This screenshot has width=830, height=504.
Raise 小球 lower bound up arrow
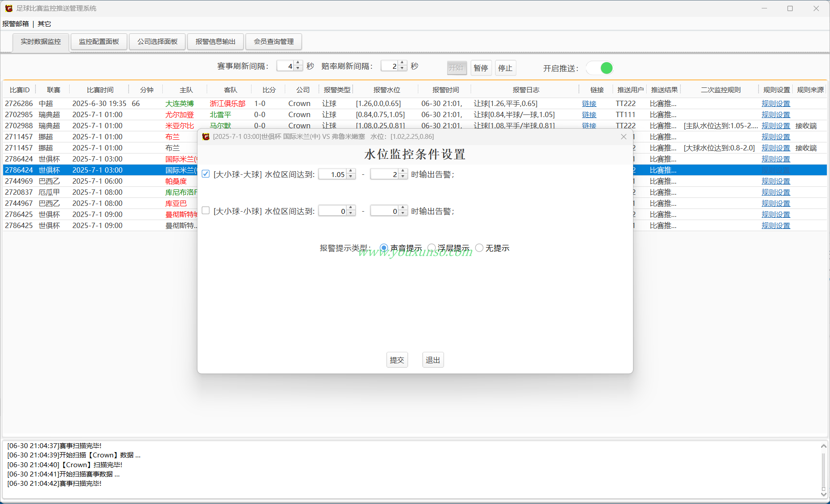[x=351, y=208]
